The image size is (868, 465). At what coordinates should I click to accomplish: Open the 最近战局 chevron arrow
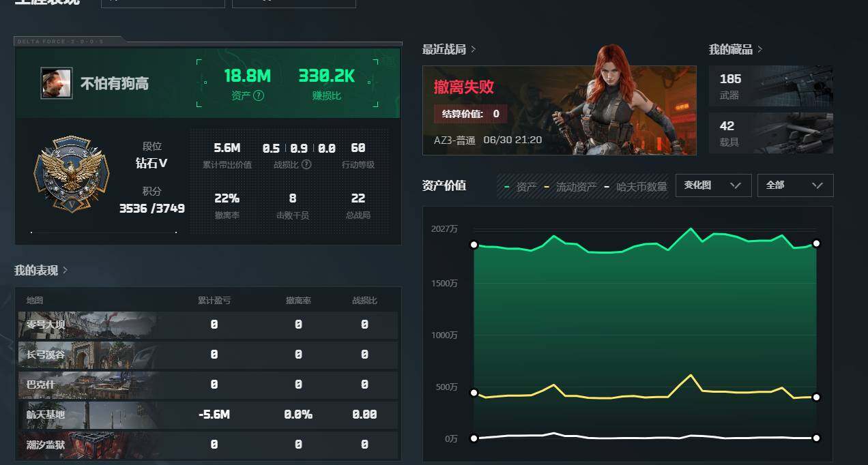pyautogui.click(x=474, y=49)
